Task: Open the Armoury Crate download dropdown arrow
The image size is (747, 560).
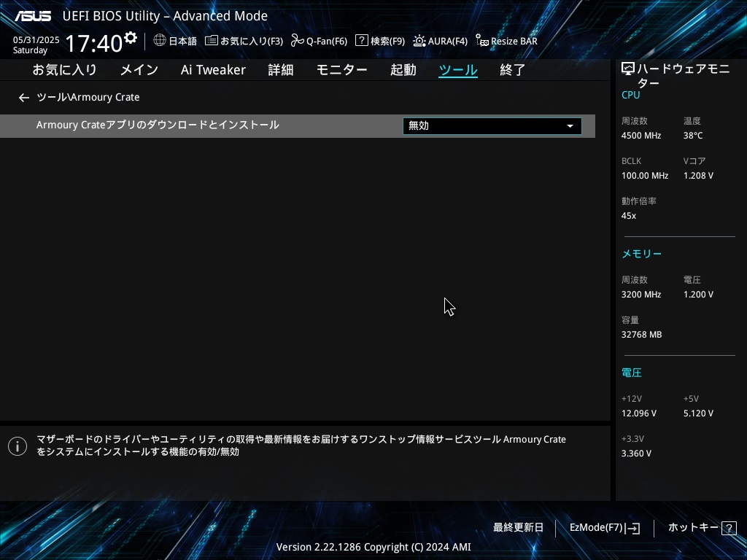Action: [570, 126]
